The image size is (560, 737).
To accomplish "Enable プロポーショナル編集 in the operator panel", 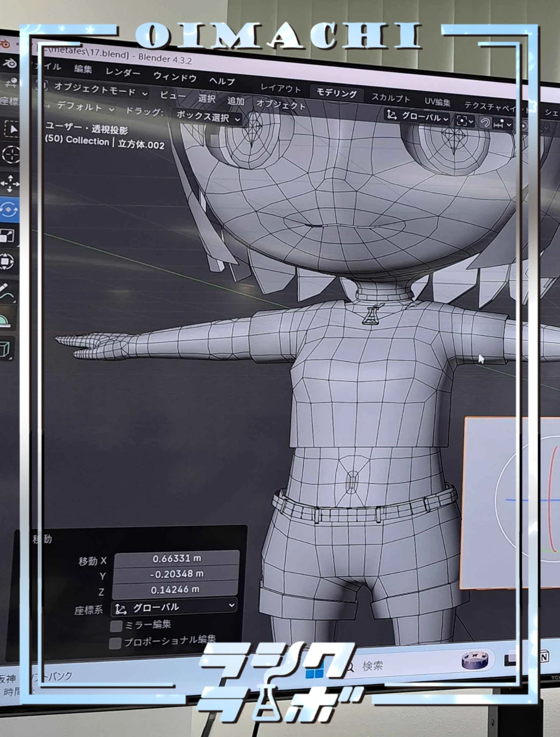I will point(116,643).
